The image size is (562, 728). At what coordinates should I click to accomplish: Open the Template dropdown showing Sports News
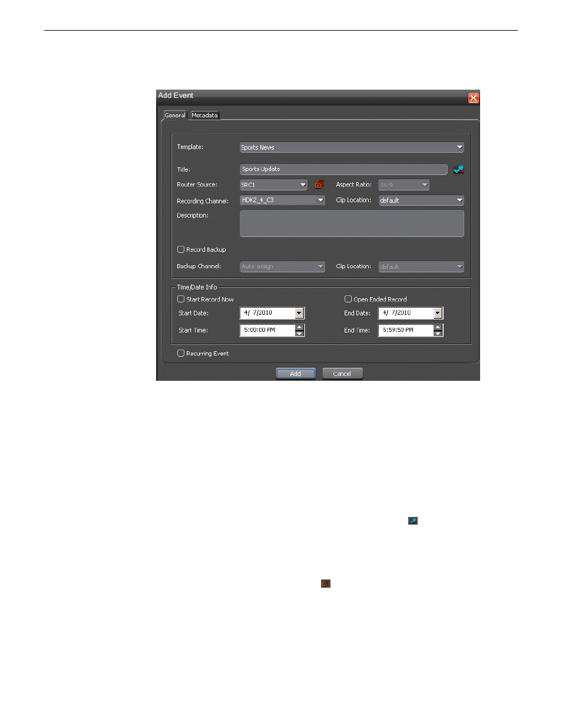[x=352, y=147]
